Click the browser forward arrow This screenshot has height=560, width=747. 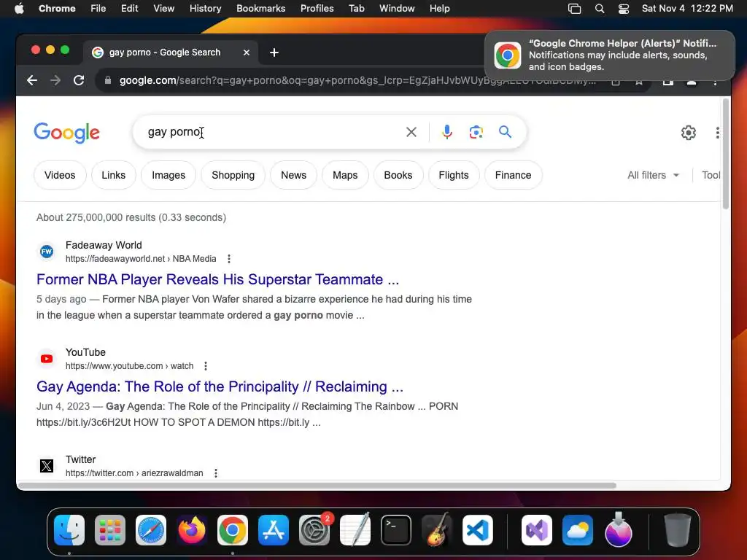[x=55, y=80]
